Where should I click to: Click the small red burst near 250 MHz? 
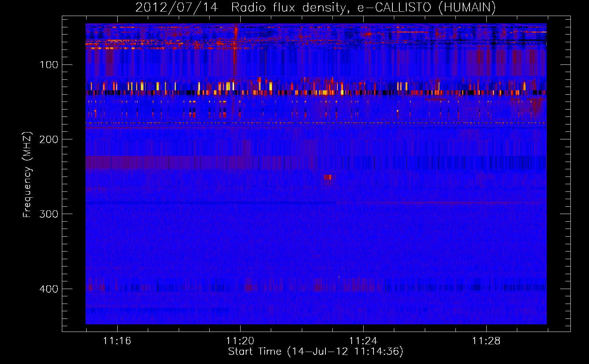pos(328,177)
